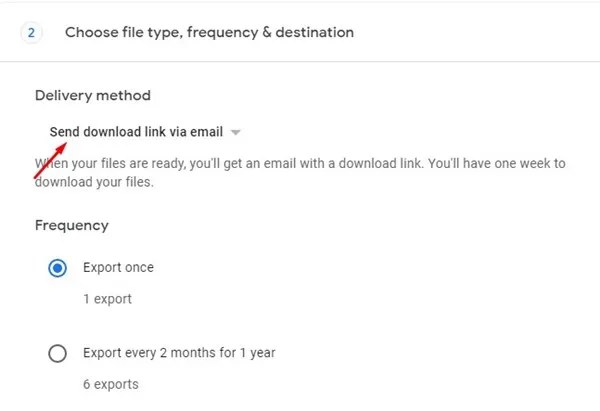The height and width of the screenshot is (411, 600).
Task: Click the '6 exports' subtext
Action: tap(111, 384)
